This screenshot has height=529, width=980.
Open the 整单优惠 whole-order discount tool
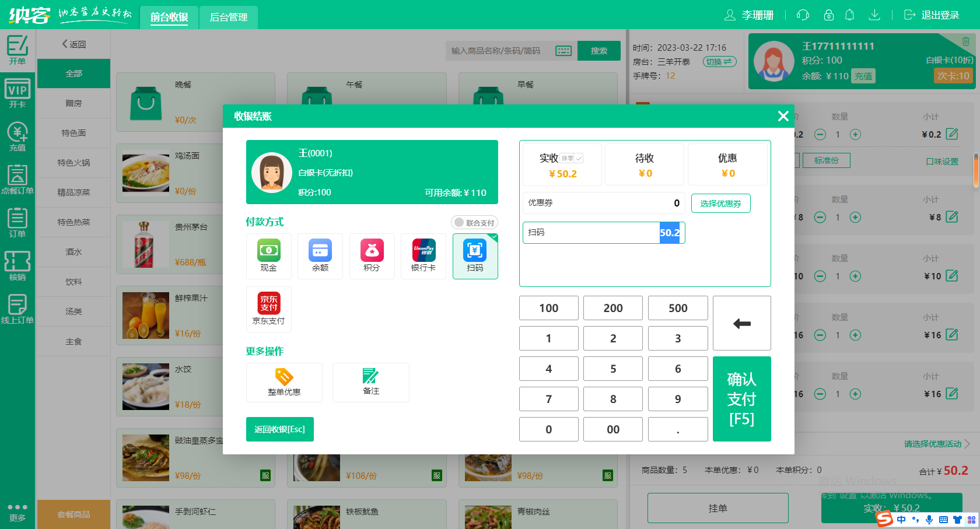tap(284, 382)
